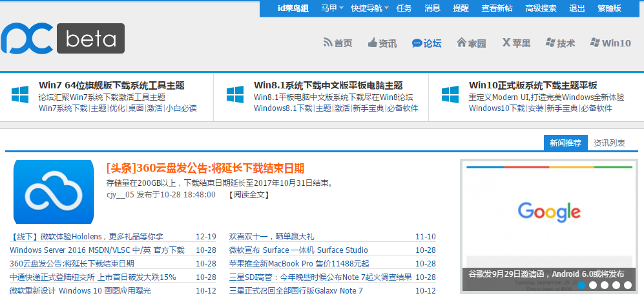Click the Windows logo next to Win8.1 section
Screen dimensions: 644x300
(235, 94)
